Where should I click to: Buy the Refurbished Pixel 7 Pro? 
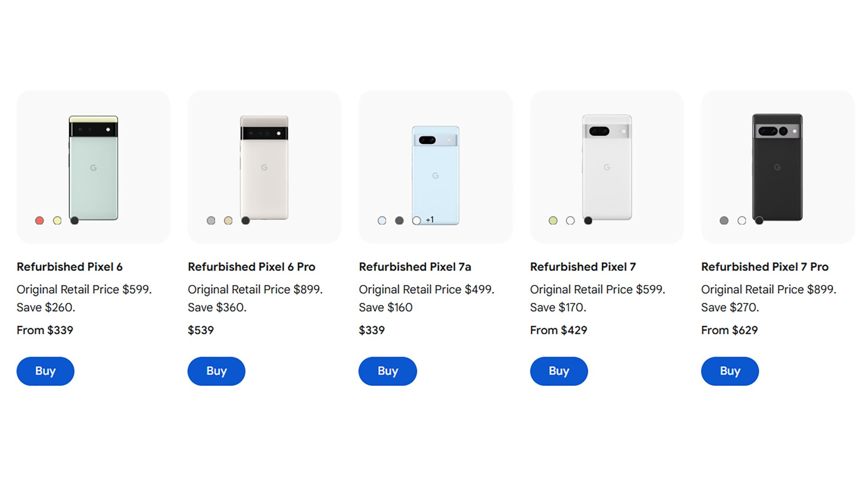(730, 371)
